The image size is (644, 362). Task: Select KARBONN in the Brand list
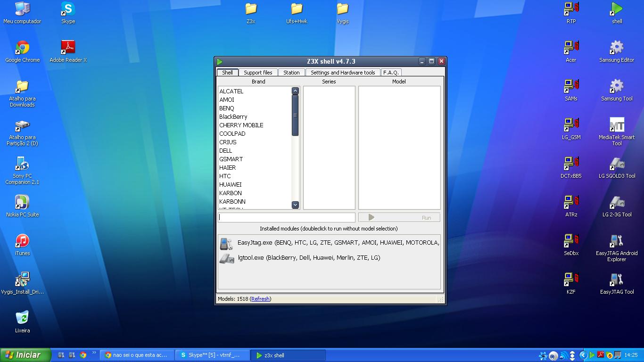(232, 202)
